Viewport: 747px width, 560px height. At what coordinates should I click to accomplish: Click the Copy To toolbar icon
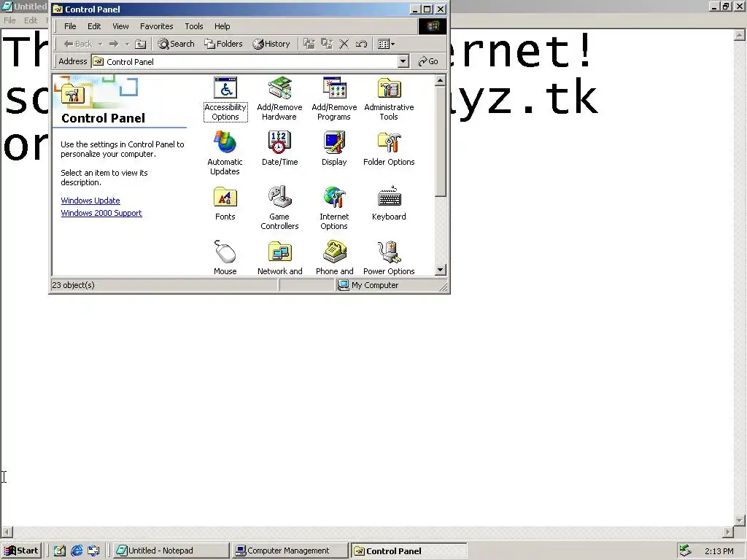pos(327,44)
